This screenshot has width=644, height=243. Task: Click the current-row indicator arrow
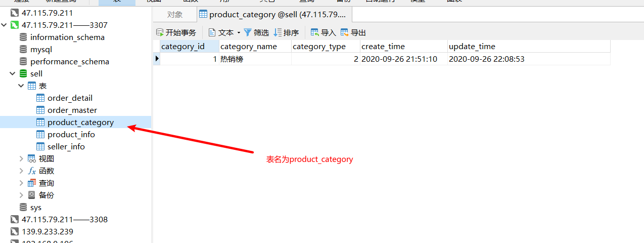pos(157,59)
